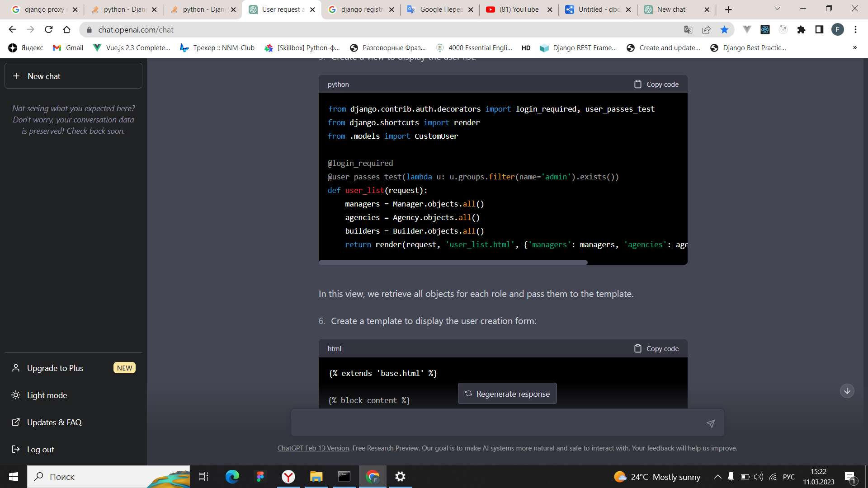Click the send message arrow icon

tap(710, 423)
